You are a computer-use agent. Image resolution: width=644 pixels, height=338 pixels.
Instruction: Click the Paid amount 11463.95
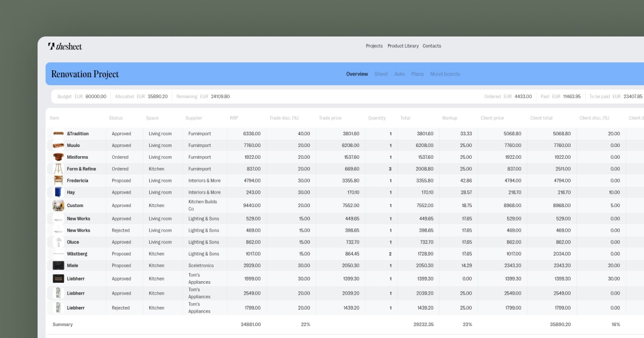coord(572,97)
